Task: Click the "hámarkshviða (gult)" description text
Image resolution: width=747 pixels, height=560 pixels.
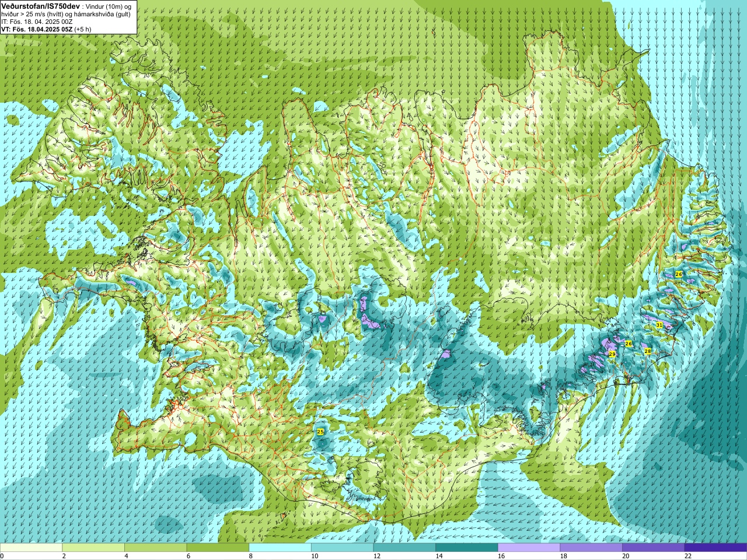Action: click(102, 14)
